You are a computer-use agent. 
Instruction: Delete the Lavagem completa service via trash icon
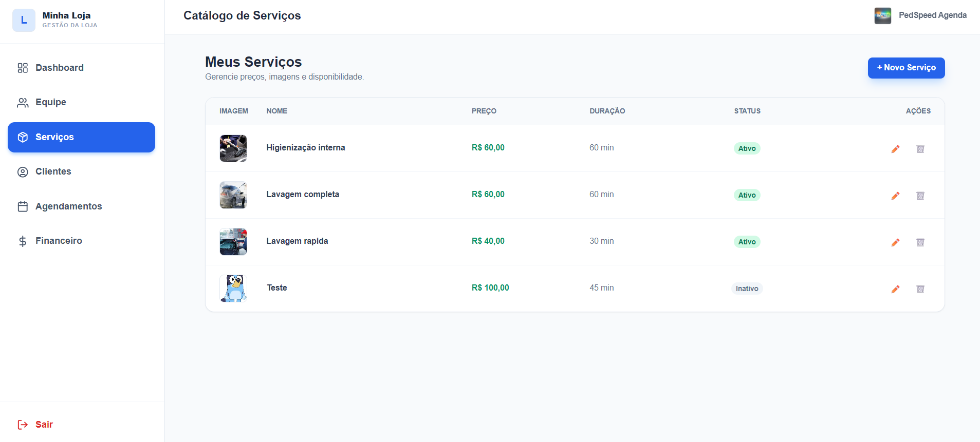tap(920, 196)
